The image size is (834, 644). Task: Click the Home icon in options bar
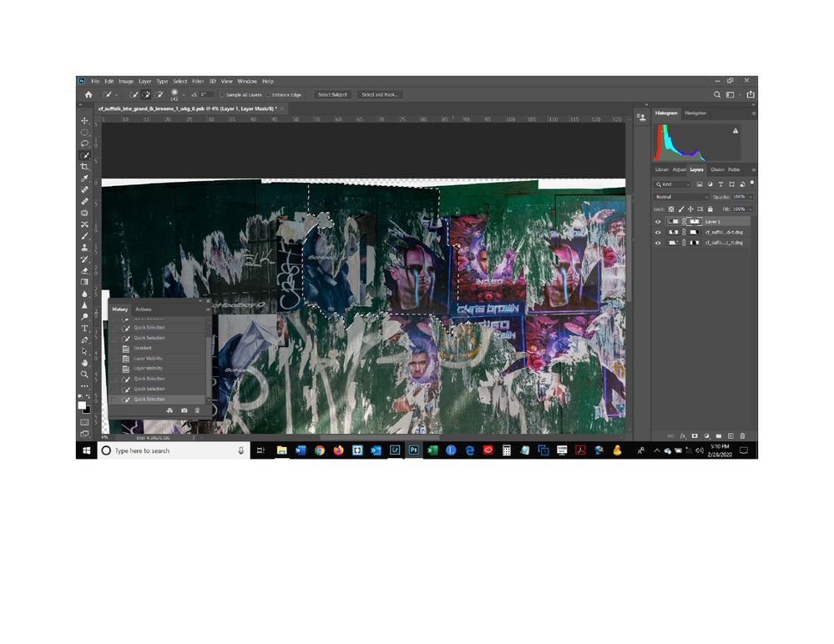click(x=88, y=94)
